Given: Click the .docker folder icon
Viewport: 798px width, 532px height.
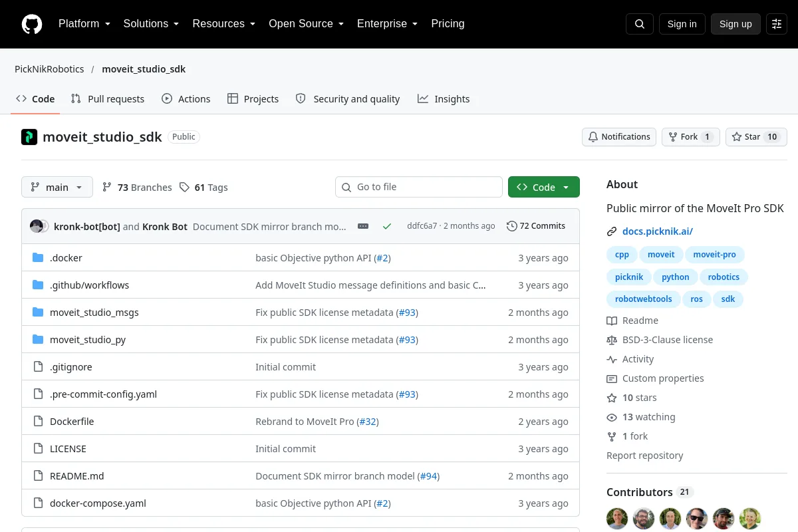Looking at the screenshot, I should click(38, 258).
